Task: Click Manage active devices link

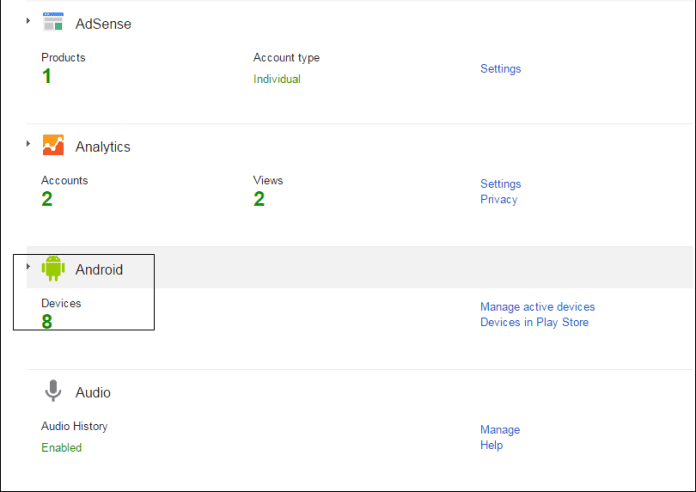Action: coord(537,307)
